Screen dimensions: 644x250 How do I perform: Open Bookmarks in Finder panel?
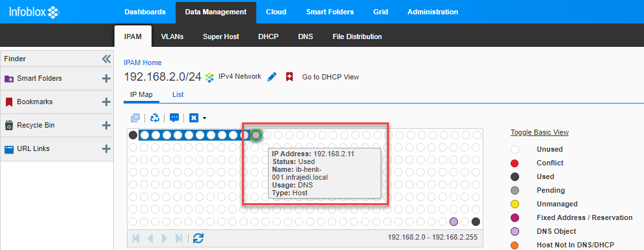coord(35,102)
